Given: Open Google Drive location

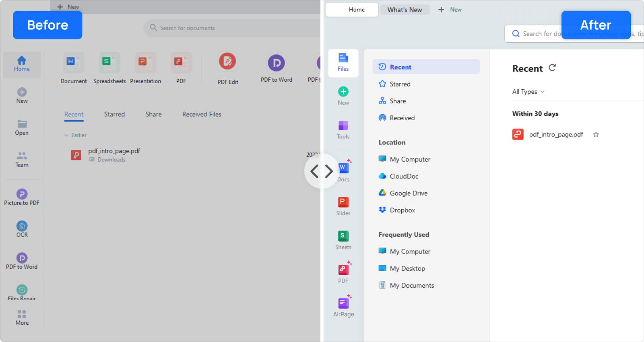Looking at the screenshot, I should click(408, 193).
